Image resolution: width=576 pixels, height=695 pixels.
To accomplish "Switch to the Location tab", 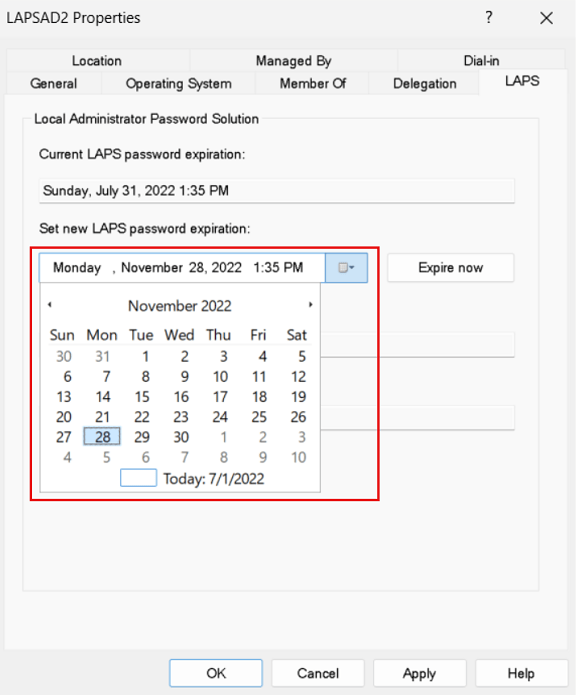I will (x=97, y=61).
